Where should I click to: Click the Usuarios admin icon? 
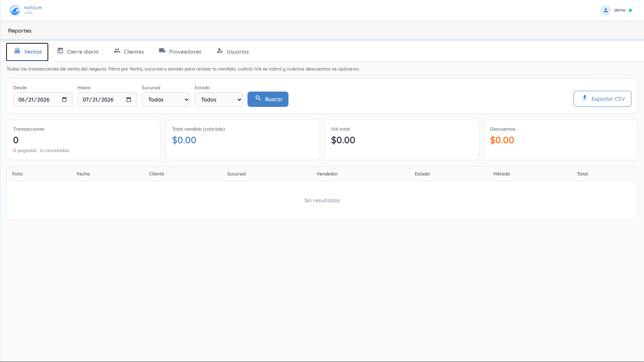click(x=220, y=51)
